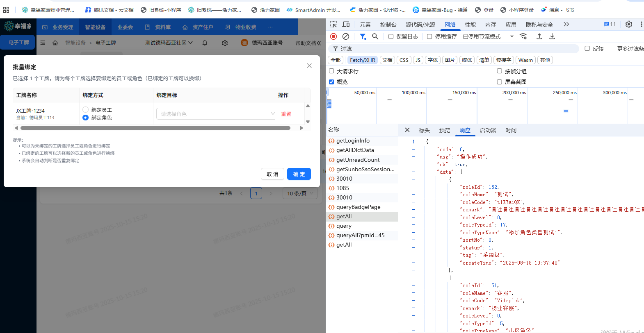The width and height of the screenshot is (644, 333).
Task: Stop recording network log
Action: tap(333, 36)
